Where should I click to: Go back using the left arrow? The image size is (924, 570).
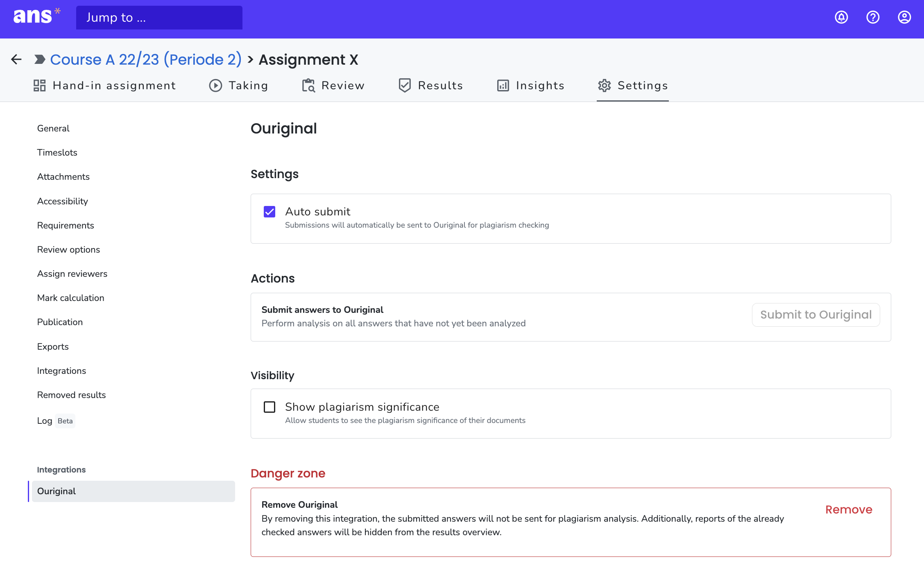point(16,59)
